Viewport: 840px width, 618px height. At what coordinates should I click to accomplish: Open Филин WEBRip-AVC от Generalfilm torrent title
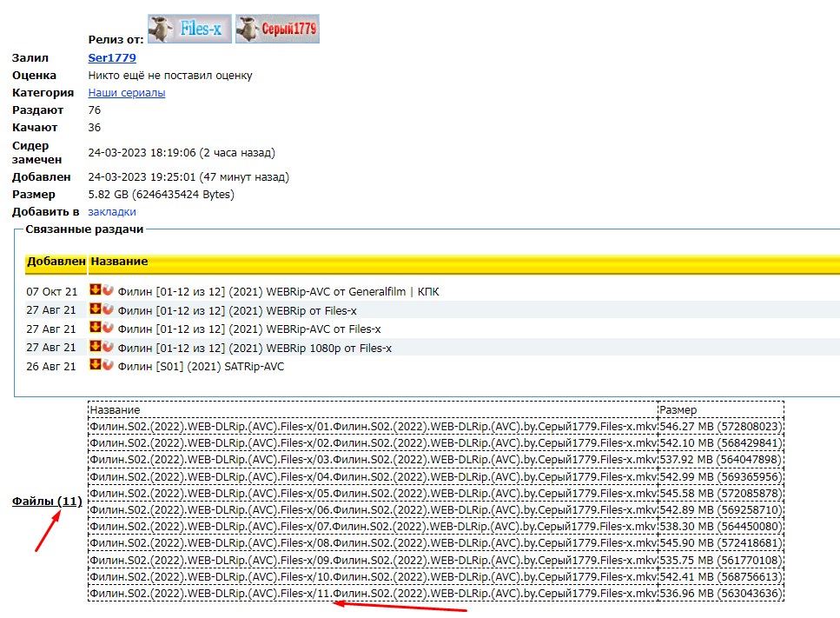pyautogui.click(x=278, y=292)
